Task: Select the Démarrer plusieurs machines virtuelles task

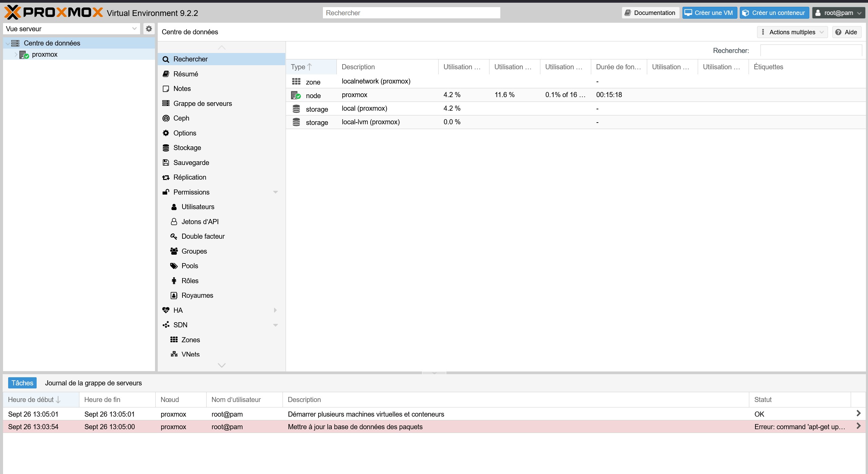Action: (434, 414)
